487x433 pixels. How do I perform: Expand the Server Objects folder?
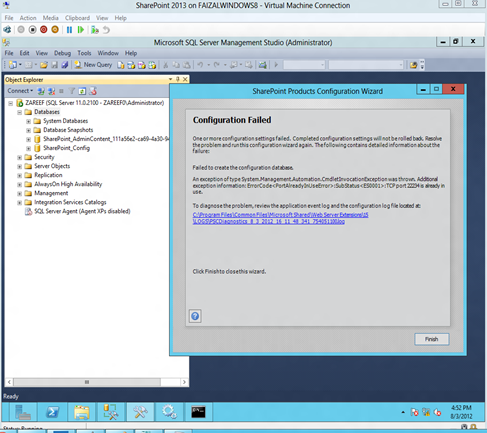19,166
